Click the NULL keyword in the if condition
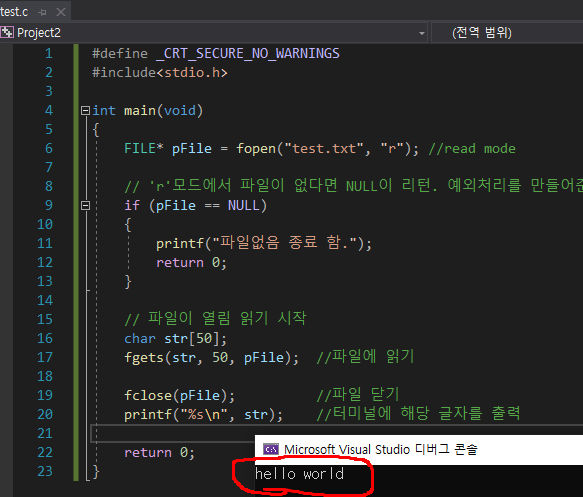 [243, 206]
